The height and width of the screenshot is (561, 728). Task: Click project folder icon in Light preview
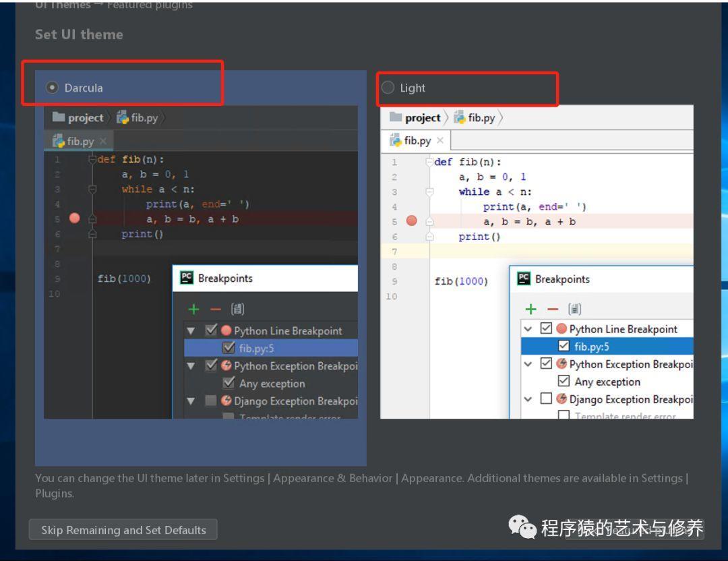tap(396, 117)
